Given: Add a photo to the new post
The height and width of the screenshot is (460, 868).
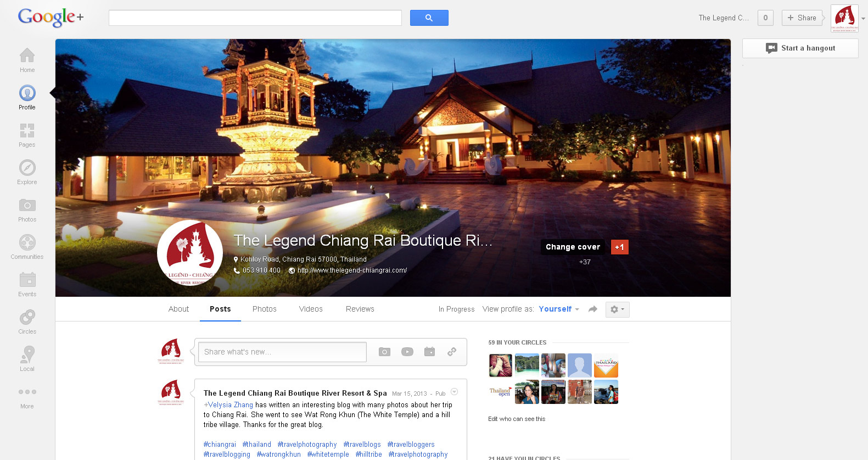Looking at the screenshot, I should tap(384, 352).
